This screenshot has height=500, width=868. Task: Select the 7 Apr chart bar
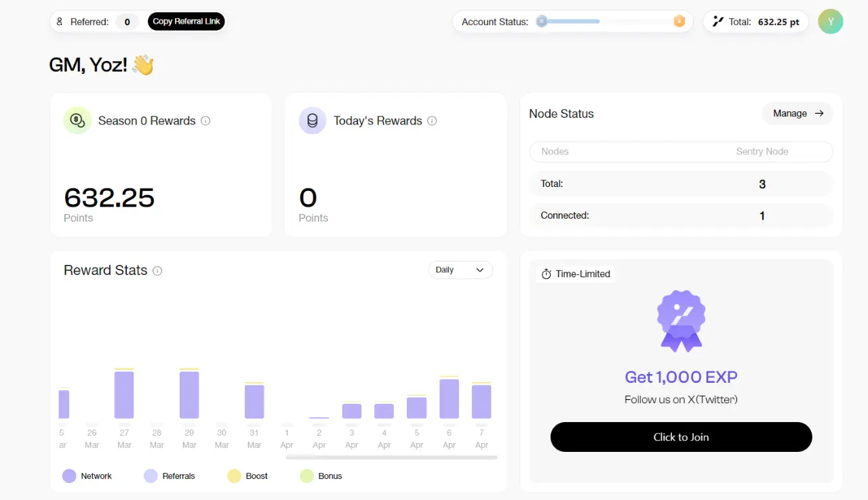481,400
